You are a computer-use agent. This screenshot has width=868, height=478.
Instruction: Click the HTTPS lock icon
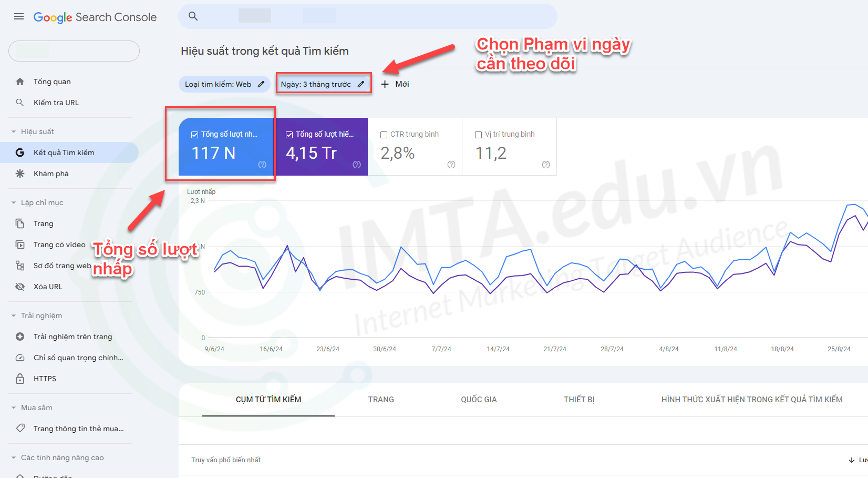20,379
